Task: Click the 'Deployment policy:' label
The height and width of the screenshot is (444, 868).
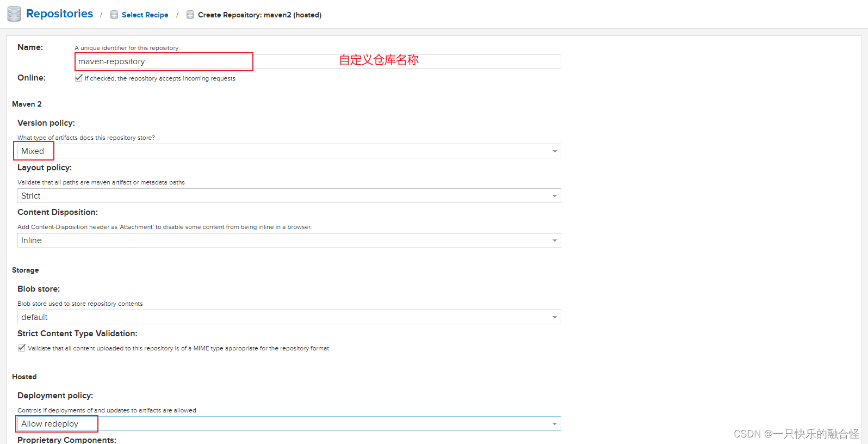Action: tap(55, 396)
